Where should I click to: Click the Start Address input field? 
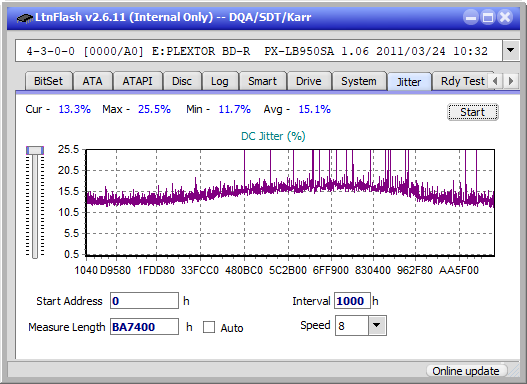(145, 301)
